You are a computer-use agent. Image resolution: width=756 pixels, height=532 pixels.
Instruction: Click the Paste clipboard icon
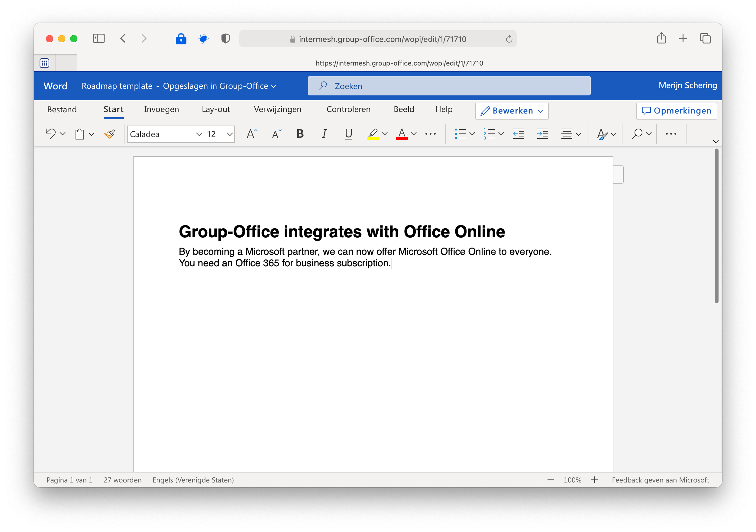[80, 134]
